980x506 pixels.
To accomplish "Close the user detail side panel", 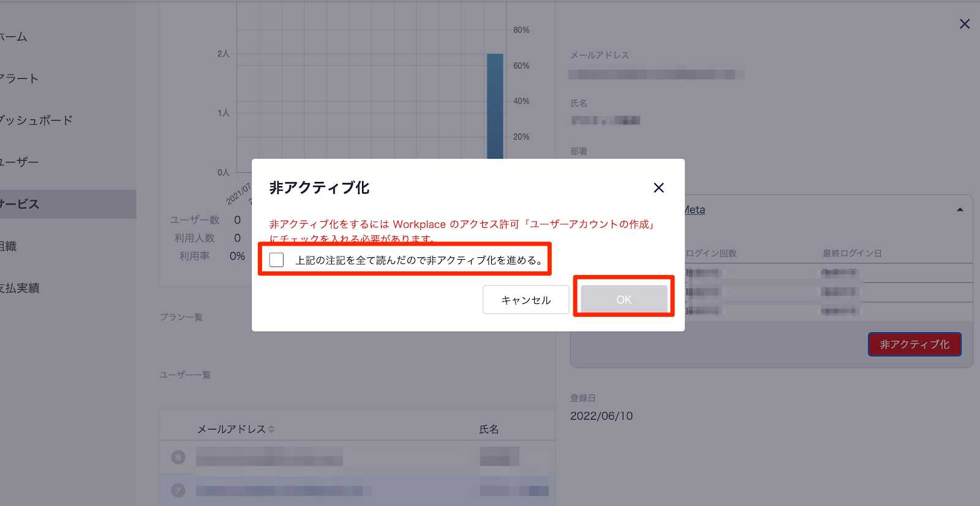I will [x=964, y=24].
